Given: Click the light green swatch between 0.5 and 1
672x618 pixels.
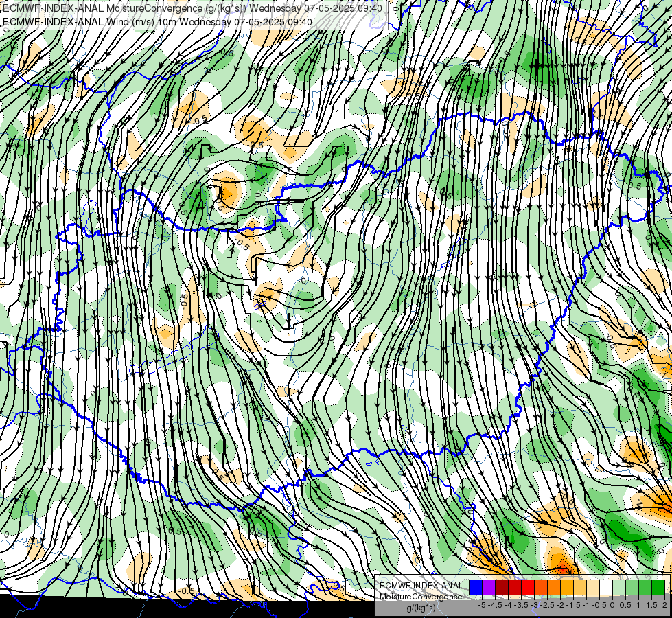Looking at the screenshot, I should pyautogui.click(x=632, y=587).
